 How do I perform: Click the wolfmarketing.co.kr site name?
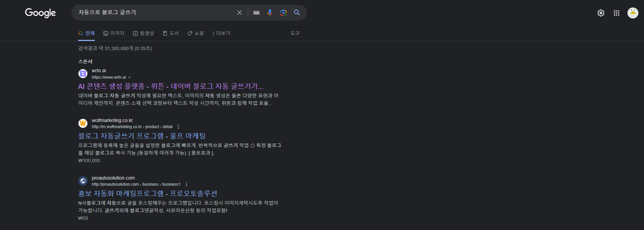click(112, 120)
